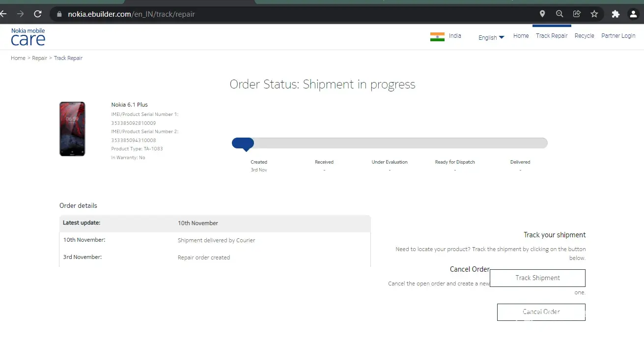Click the browser forward arrow

[x=20, y=14]
